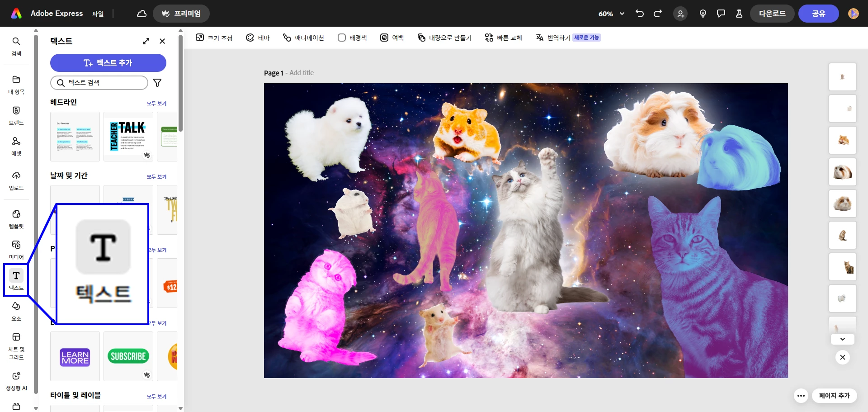This screenshot has height=412, width=868.
Task: Click the 텍스트 검색 search field
Action: [99, 83]
